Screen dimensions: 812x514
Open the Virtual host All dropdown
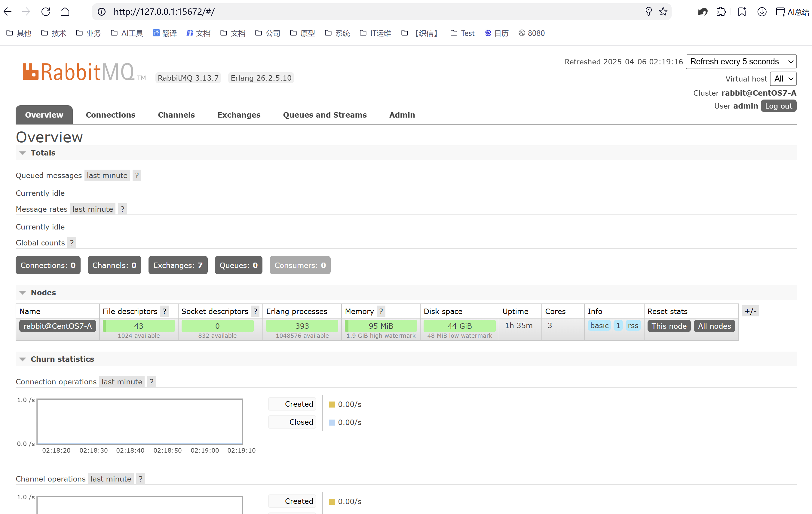click(783, 79)
